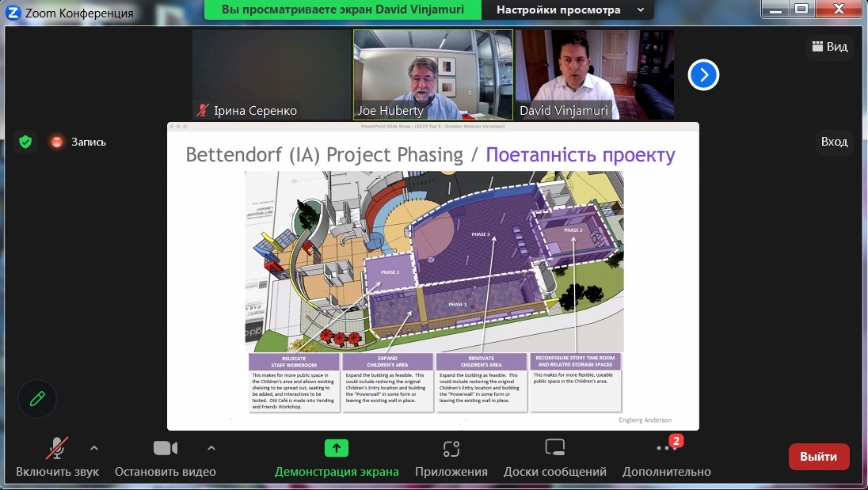Open Доски сообщений whiteboards
The width and height of the screenshot is (868, 490).
(554, 456)
